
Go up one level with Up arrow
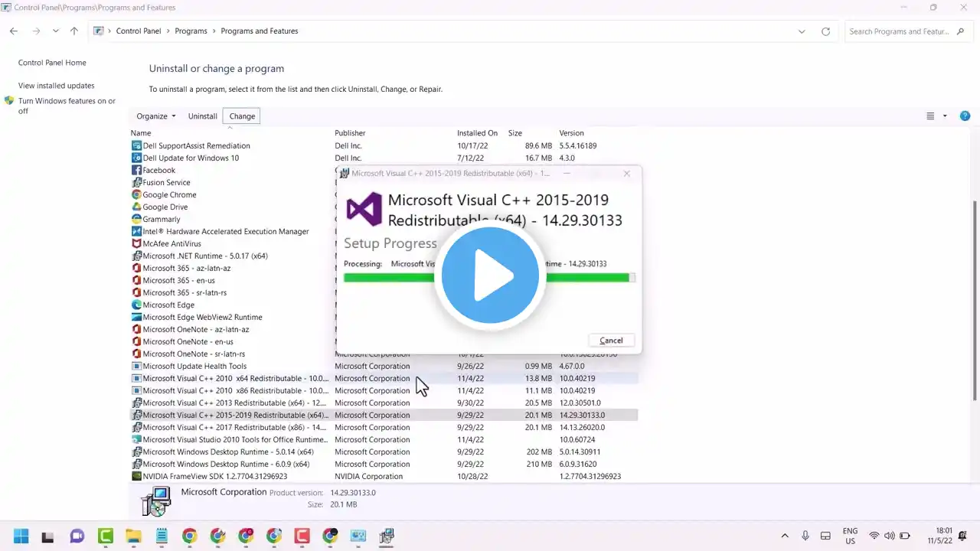[74, 31]
